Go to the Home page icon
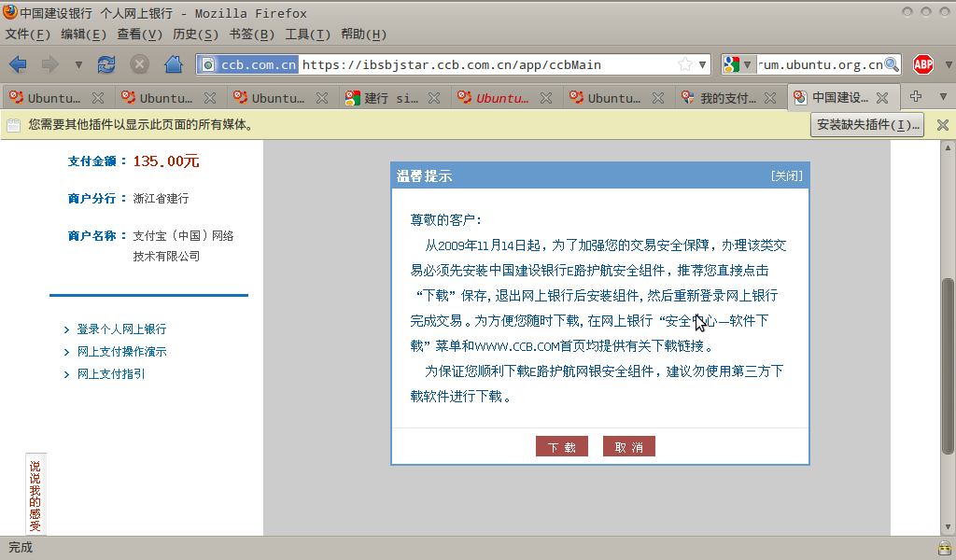Screen dimensions: 956x560 tap(173, 64)
